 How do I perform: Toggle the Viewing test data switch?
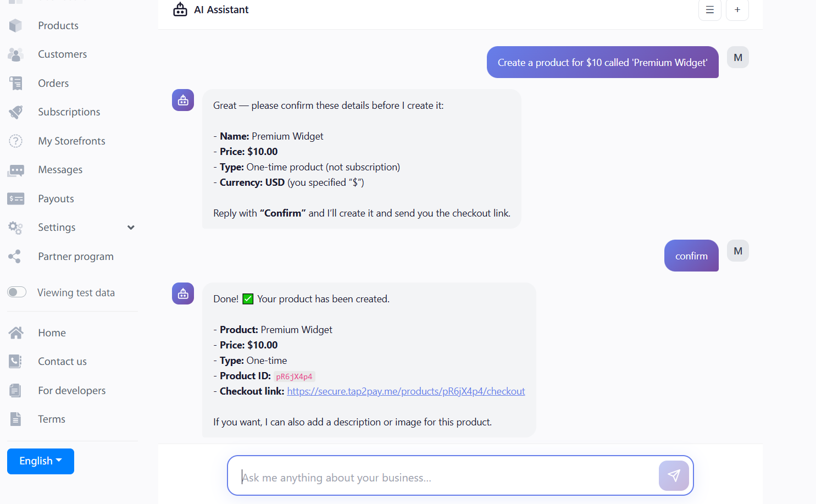click(17, 292)
